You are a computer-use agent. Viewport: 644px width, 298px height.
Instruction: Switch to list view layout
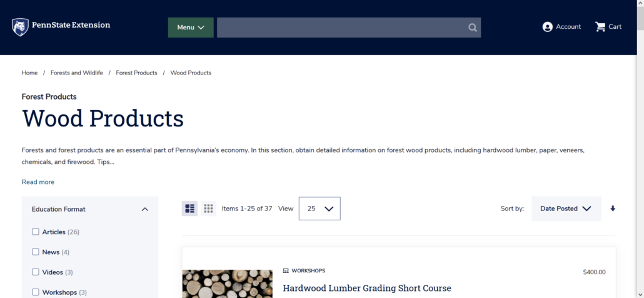[189, 208]
